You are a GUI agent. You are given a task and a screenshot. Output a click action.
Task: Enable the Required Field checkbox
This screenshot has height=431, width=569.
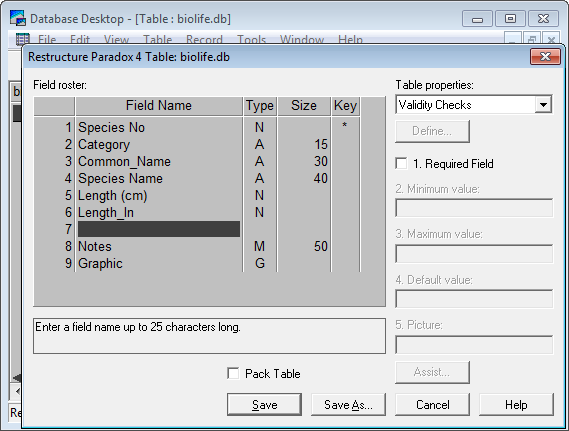401,163
